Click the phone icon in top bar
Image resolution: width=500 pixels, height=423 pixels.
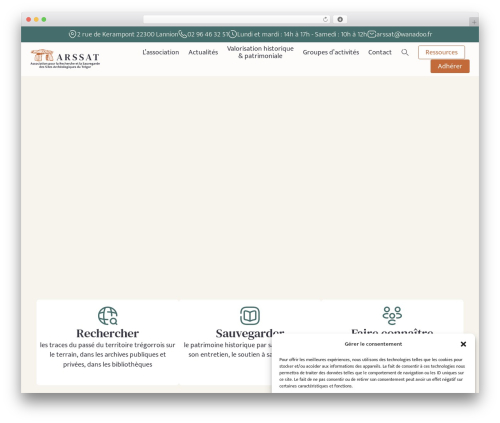pyautogui.click(x=183, y=34)
